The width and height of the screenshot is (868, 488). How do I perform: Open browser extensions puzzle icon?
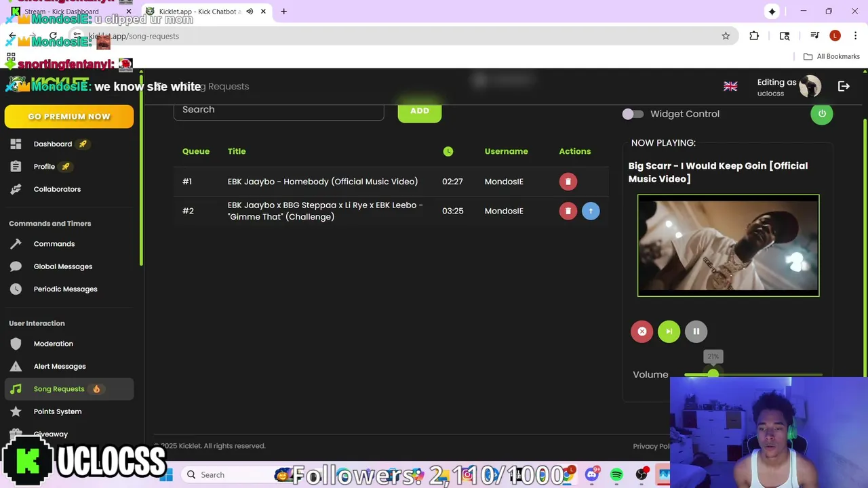pyautogui.click(x=754, y=36)
